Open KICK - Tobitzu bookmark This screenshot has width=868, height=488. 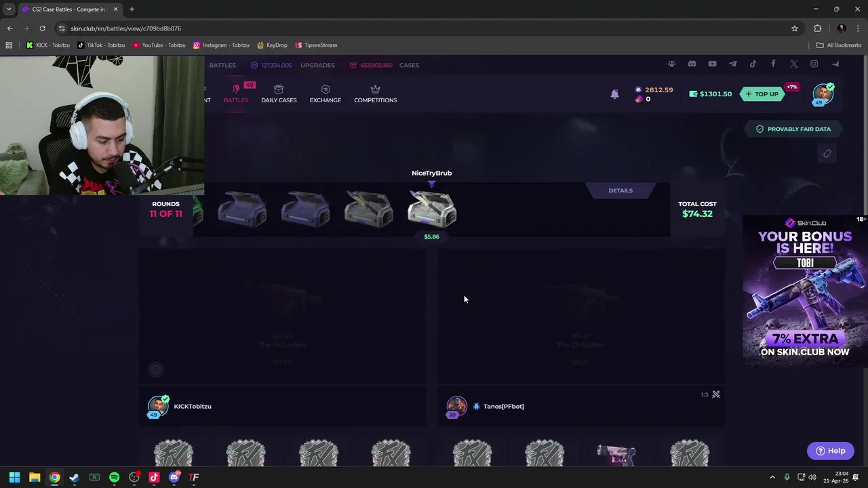48,45
